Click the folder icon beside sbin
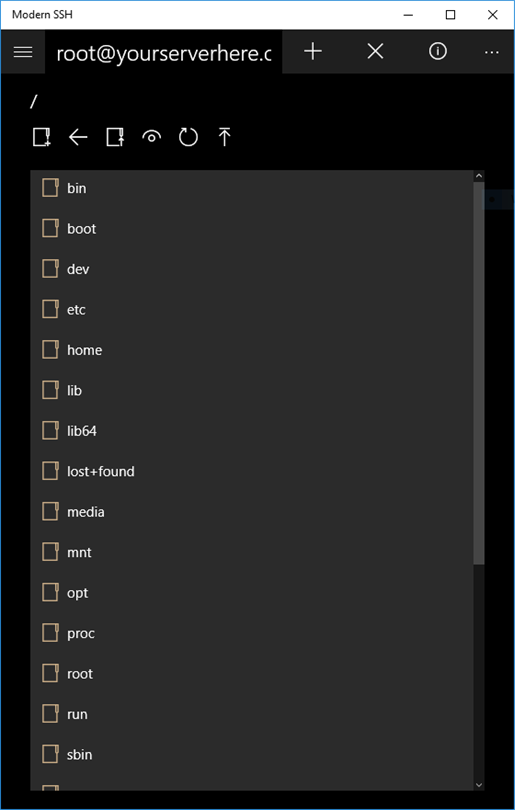515x810 pixels. tap(50, 754)
